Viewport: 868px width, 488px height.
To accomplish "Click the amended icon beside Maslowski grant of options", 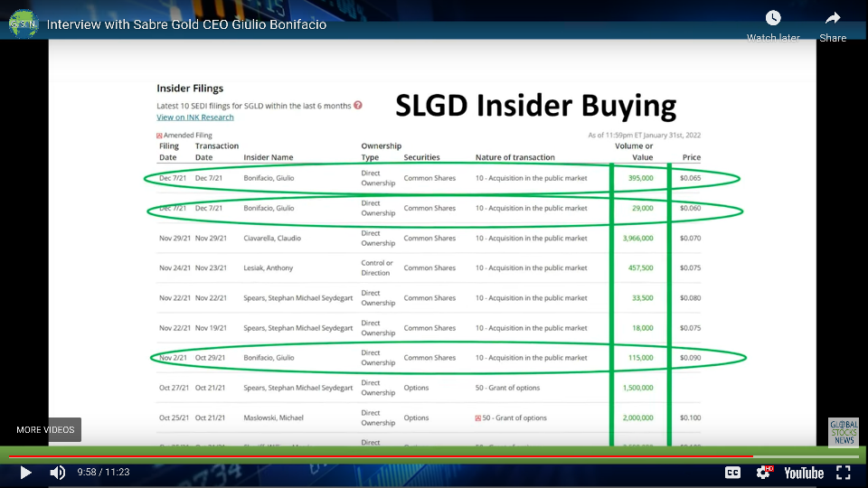I will [x=477, y=418].
